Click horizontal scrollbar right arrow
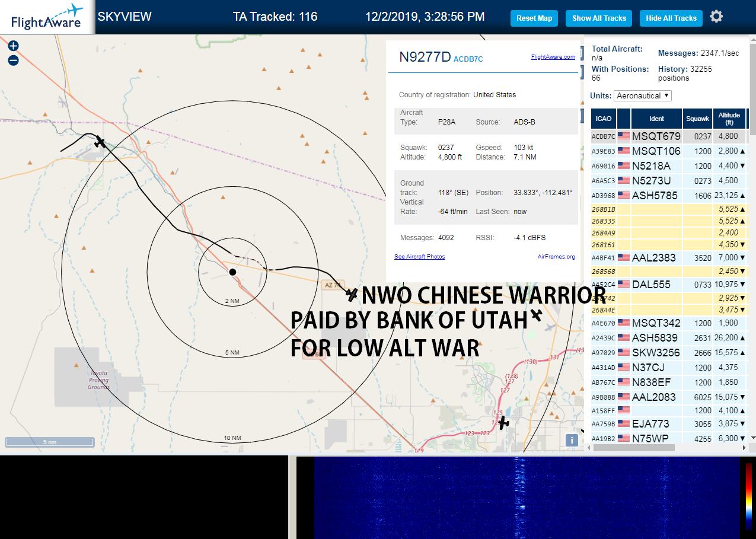 (745, 448)
